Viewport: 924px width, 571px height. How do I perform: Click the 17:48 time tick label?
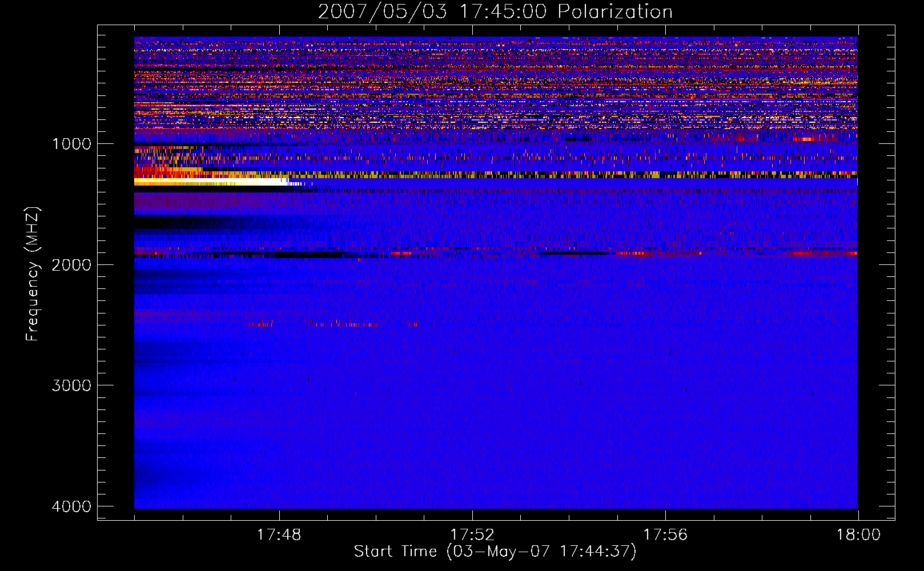tap(279, 535)
